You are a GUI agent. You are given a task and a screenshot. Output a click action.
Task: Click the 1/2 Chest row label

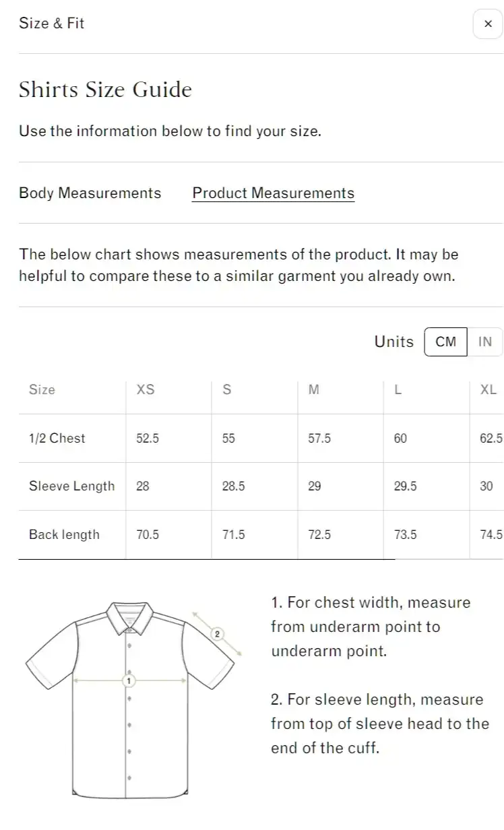tap(57, 438)
